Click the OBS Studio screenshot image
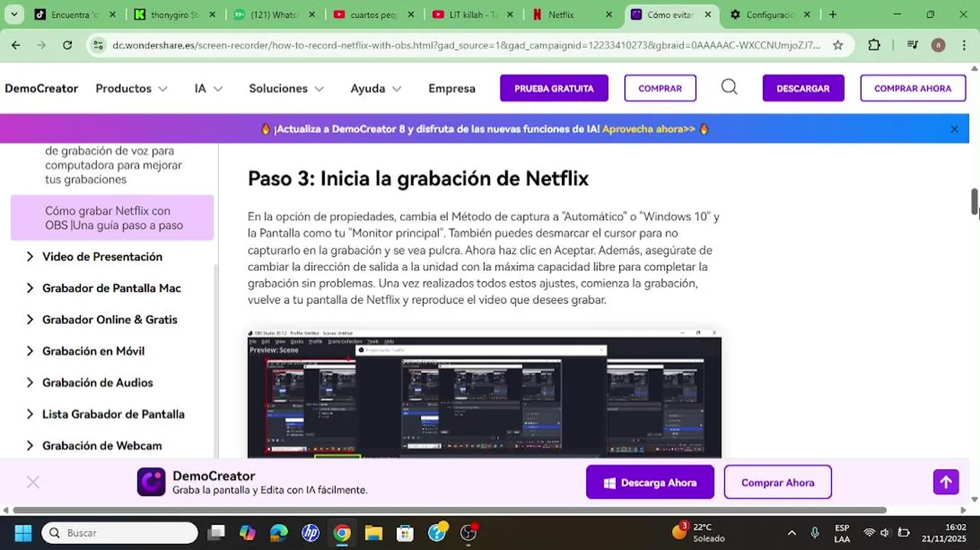 click(485, 393)
